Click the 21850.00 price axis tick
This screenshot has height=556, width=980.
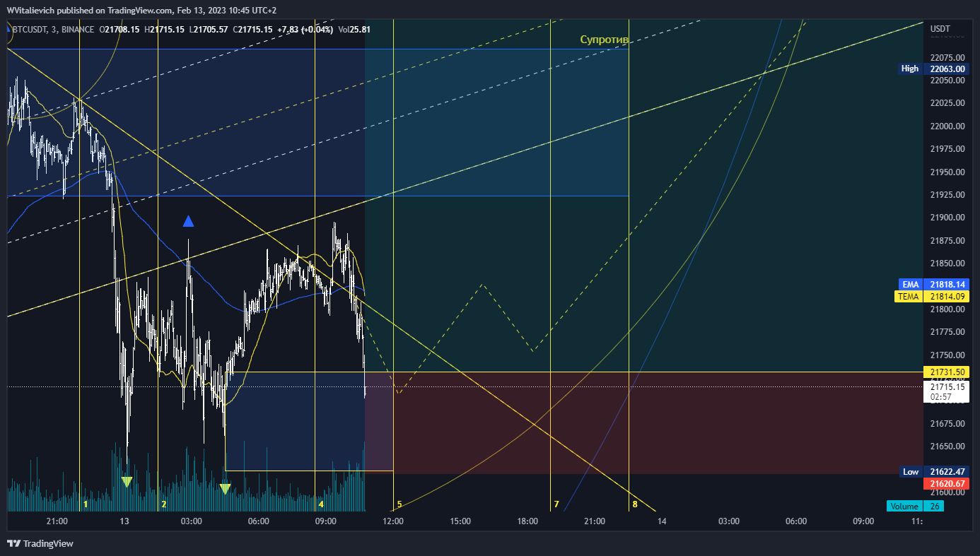(x=947, y=264)
